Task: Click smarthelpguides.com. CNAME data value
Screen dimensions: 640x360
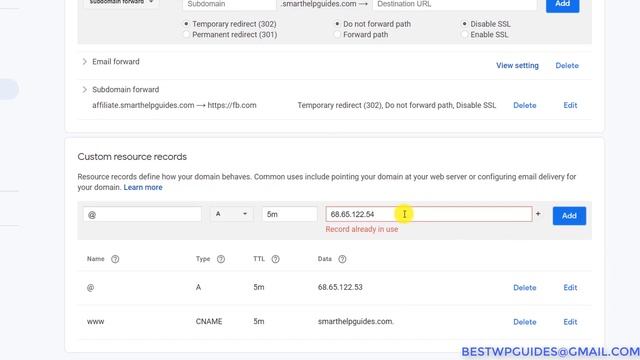Action: coord(356,322)
